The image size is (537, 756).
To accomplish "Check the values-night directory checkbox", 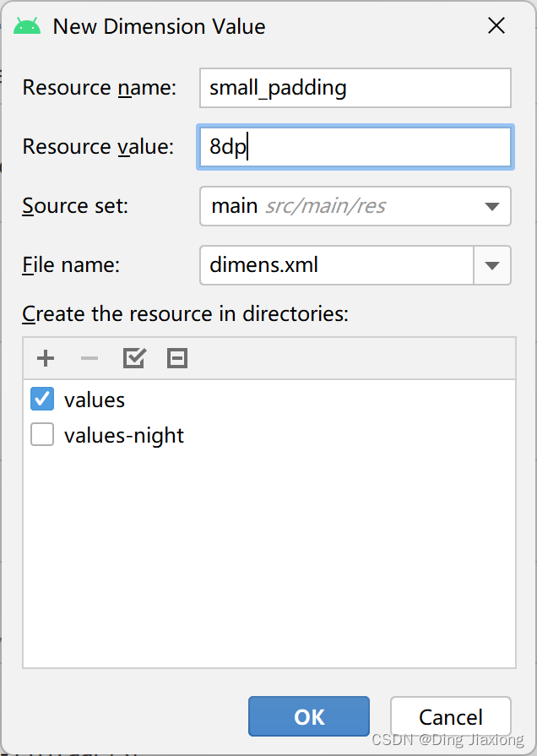I will [42, 434].
